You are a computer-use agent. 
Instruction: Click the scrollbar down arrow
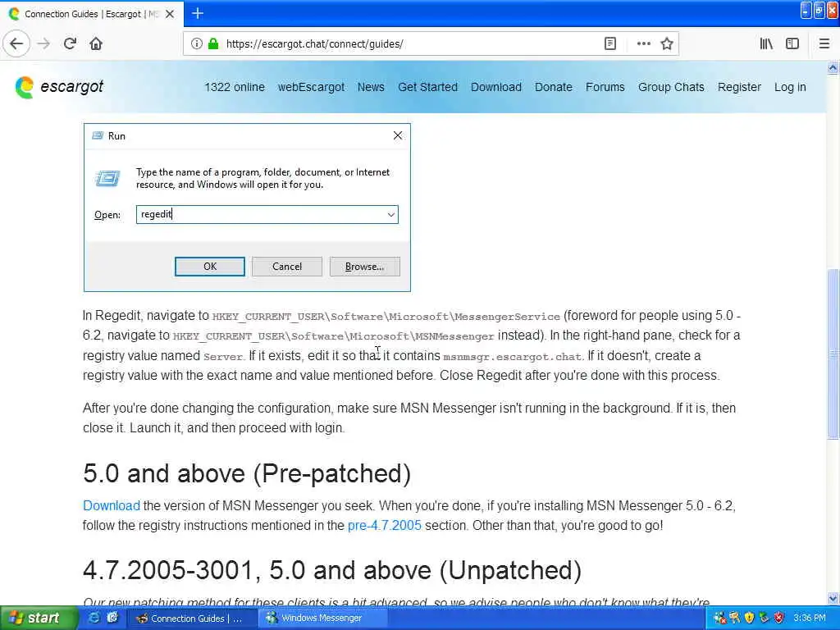pyautogui.click(x=833, y=598)
